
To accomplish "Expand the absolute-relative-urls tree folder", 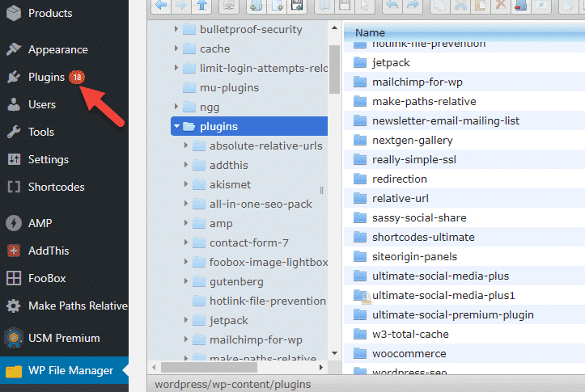I will (x=186, y=145).
